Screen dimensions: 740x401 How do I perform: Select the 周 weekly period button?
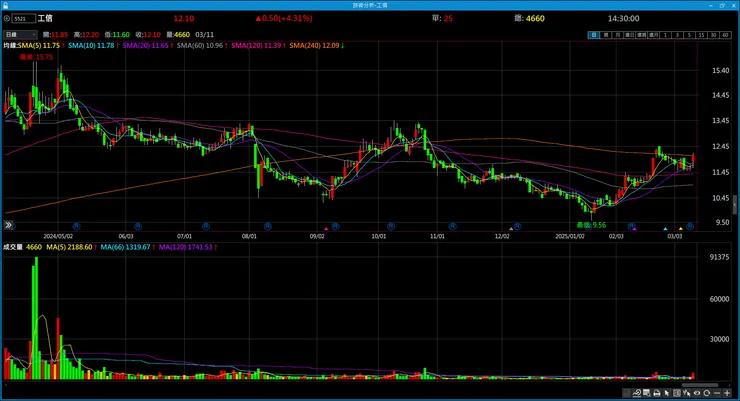click(606, 35)
